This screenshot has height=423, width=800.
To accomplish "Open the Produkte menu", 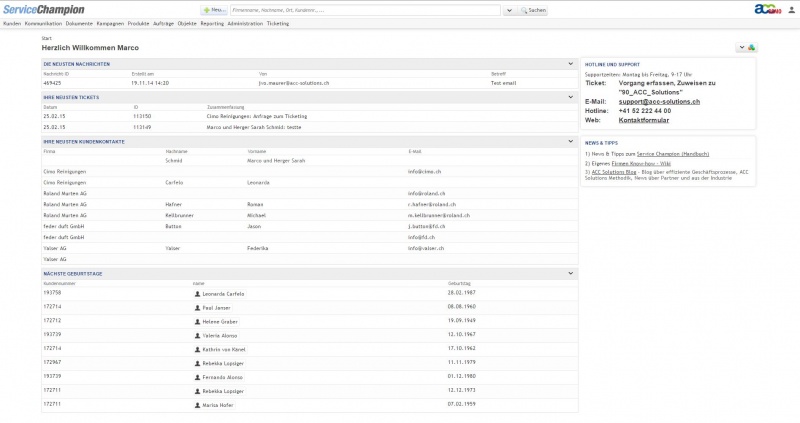I will [138, 23].
